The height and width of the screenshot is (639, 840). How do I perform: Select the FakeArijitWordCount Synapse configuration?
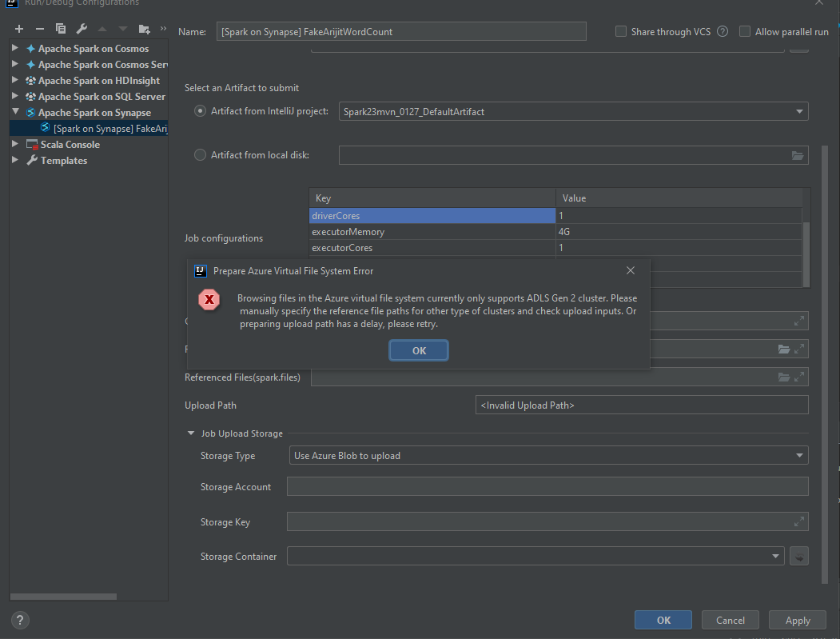coord(89,129)
